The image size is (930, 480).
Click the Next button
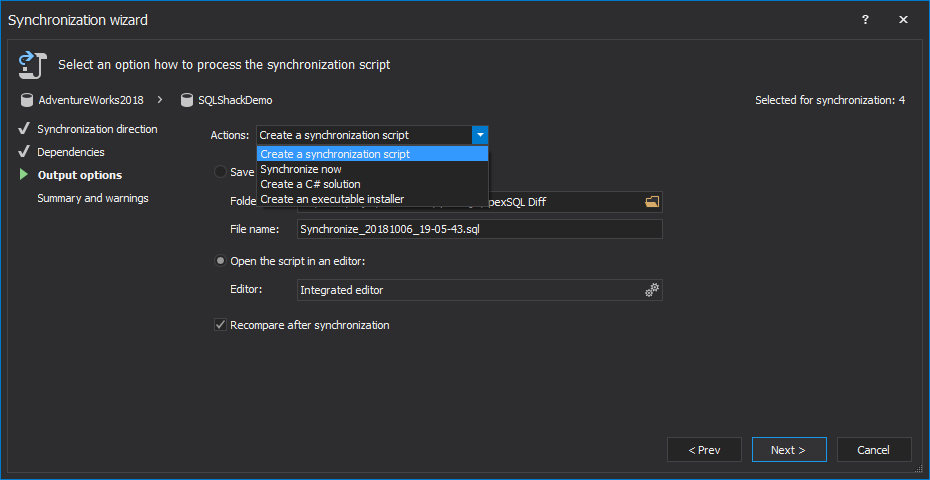[x=789, y=450]
